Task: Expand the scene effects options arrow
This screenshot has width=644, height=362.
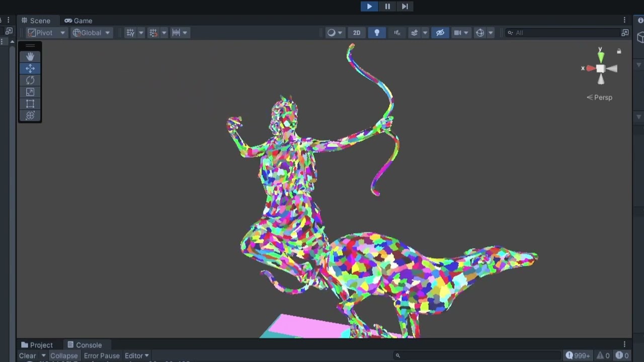Action: (x=425, y=33)
